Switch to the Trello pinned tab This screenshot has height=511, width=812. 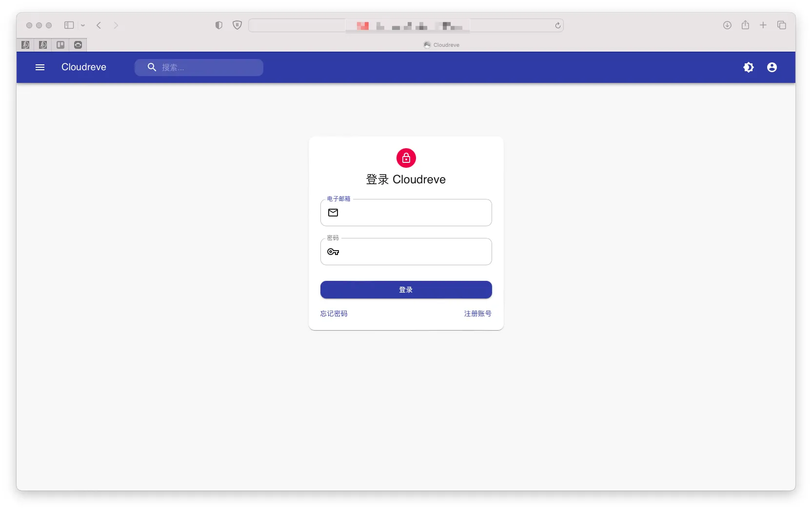(x=60, y=45)
